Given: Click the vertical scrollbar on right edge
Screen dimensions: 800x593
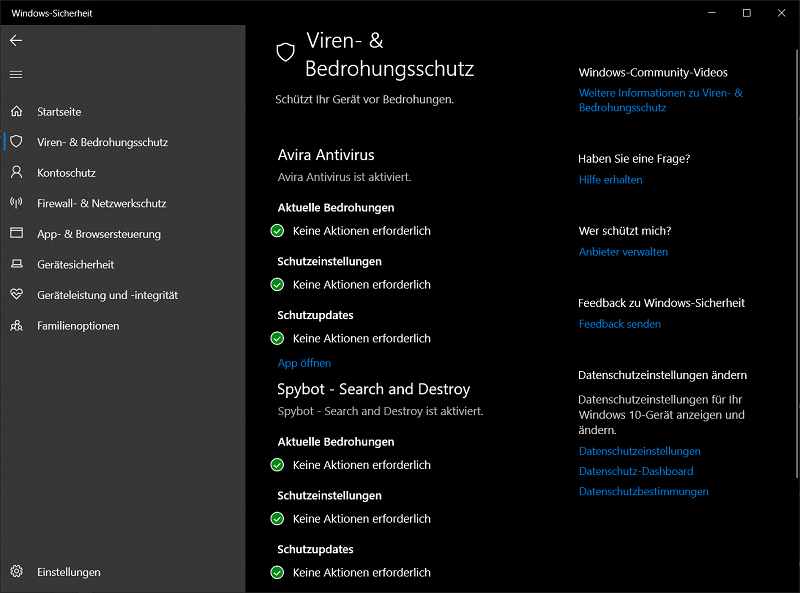Looking at the screenshot, I should point(797,264).
